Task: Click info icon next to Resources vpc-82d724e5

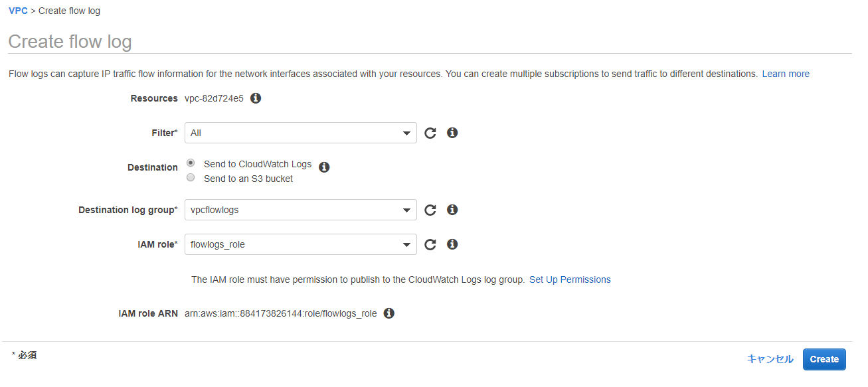Action: pyautogui.click(x=256, y=98)
